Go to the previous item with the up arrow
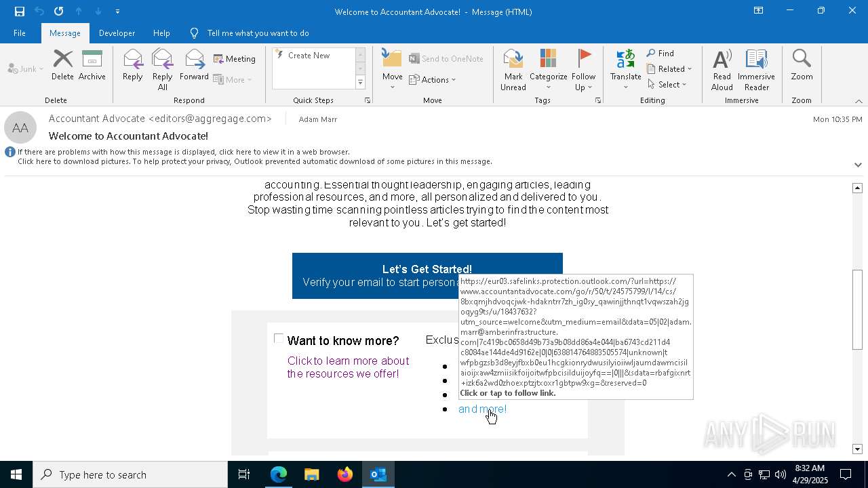This screenshot has height=488, width=868. (79, 12)
